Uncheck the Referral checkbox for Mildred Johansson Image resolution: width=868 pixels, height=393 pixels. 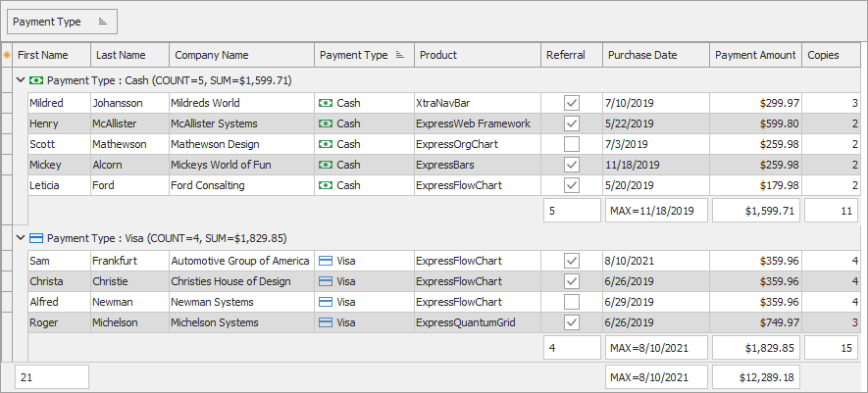click(x=572, y=103)
